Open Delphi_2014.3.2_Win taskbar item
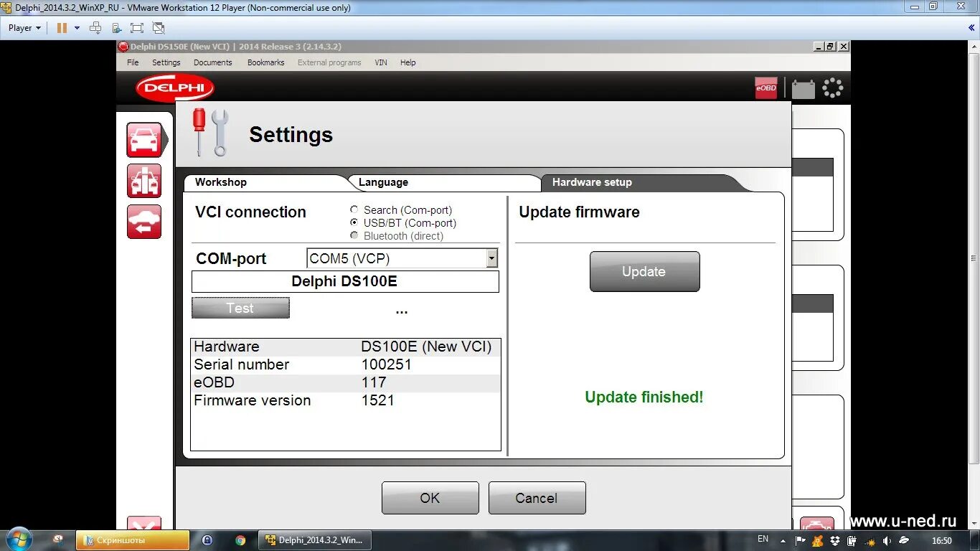 coord(314,540)
